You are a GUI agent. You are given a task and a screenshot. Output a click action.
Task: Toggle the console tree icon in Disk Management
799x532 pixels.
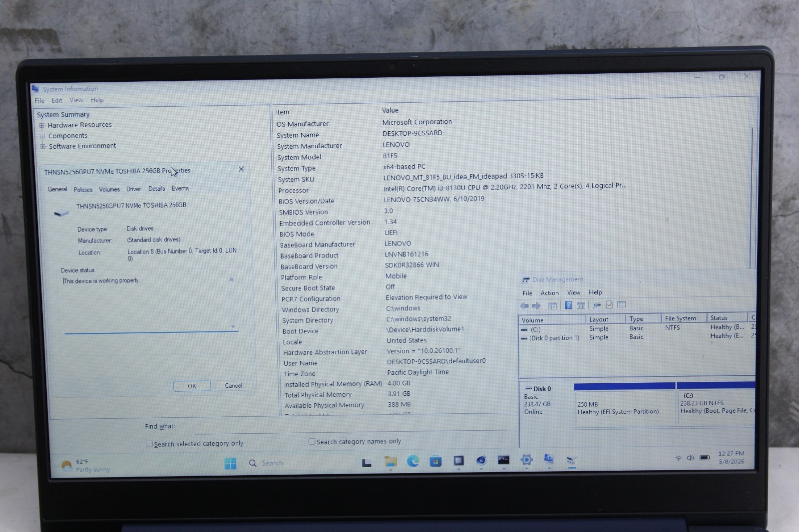tap(552, 306)
